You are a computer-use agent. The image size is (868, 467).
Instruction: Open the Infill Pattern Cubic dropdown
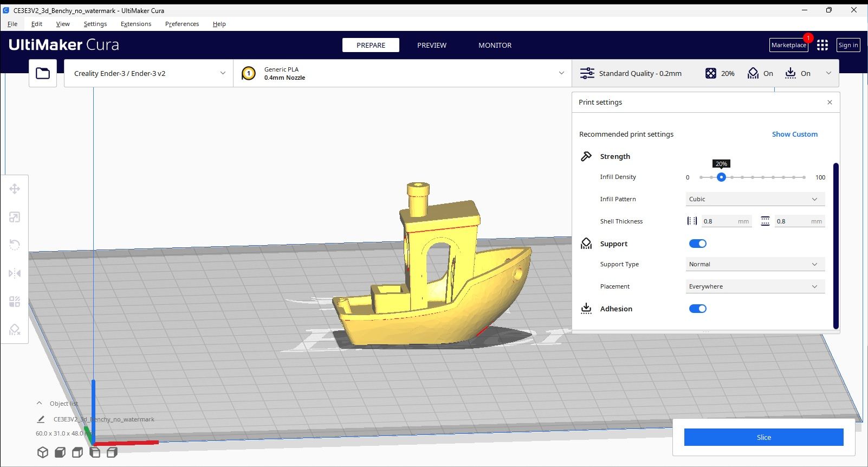point(755,199)
